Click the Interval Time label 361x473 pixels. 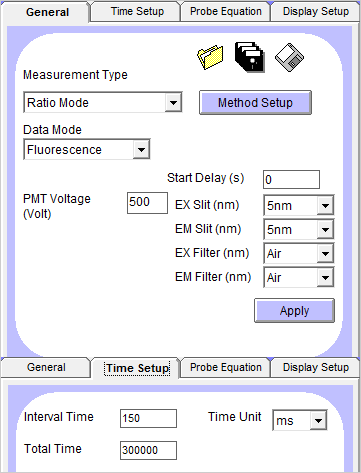click(x=59, y=417)
